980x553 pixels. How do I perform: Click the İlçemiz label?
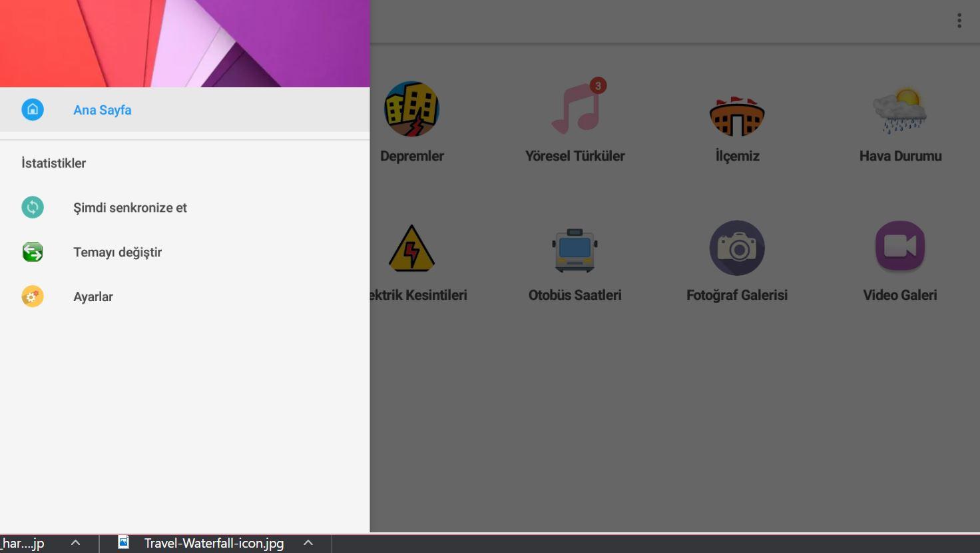[737, 156]
